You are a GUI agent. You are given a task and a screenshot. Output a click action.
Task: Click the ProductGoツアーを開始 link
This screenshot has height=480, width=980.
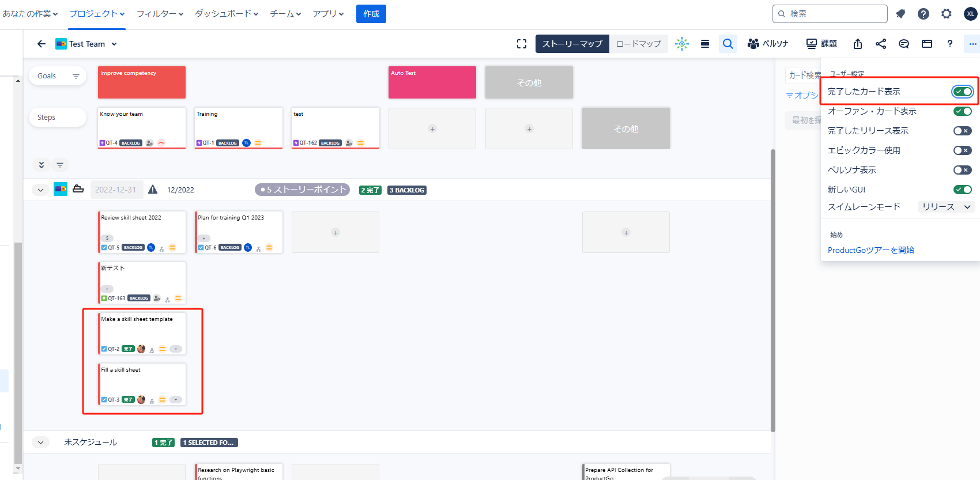point(870,250)
